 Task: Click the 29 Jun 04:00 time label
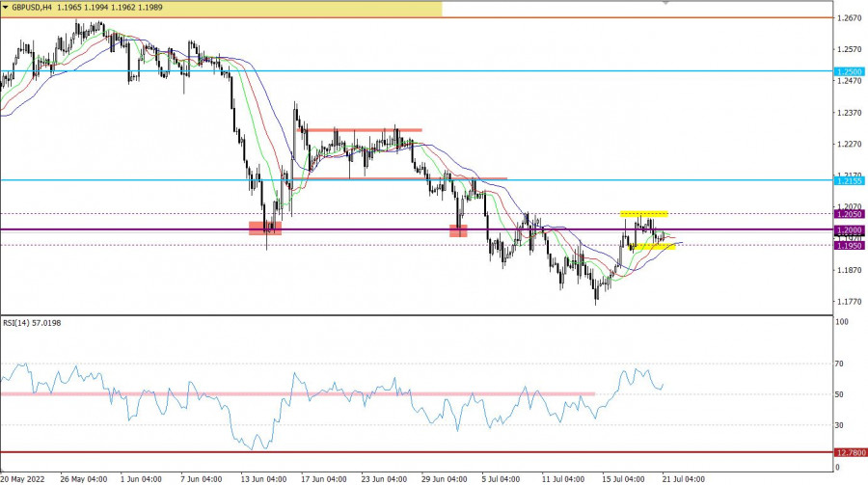(x=444, y=479)
